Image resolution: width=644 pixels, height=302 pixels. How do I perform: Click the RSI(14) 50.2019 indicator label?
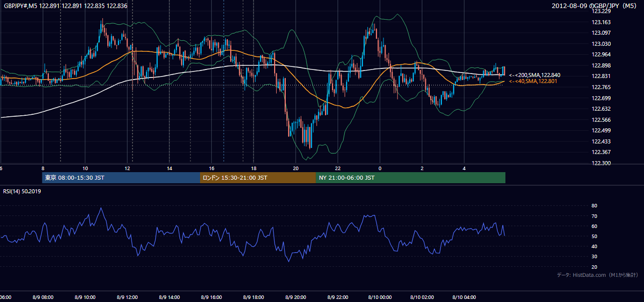point(23,191)
